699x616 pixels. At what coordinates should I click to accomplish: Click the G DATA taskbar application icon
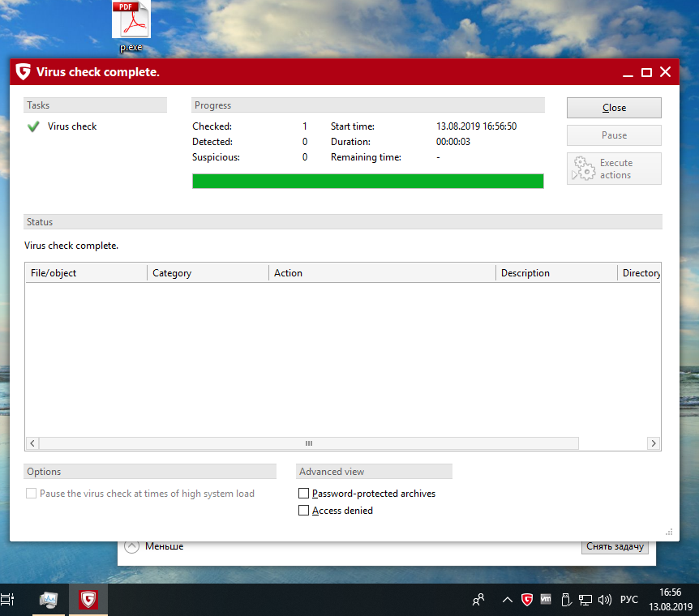pos(88,600)
